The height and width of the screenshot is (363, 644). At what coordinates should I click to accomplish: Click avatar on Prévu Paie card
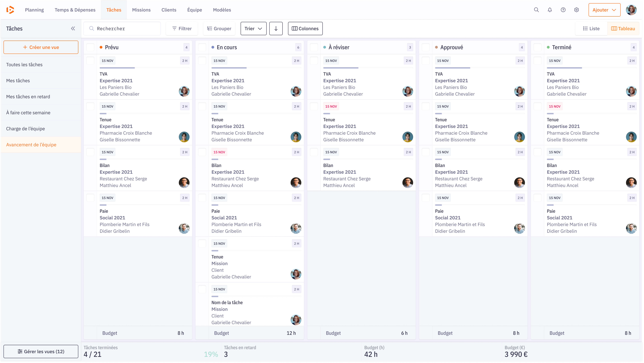click(x=184, y=228)
